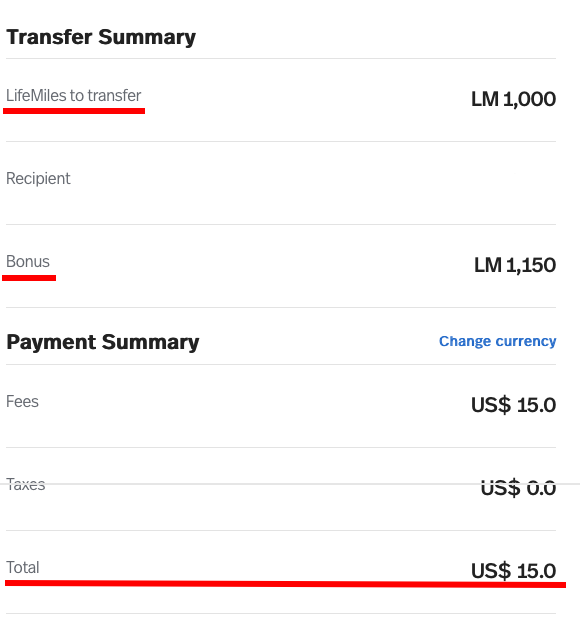Click the red underline under LifeMiles to transfer
Screen dimensions: 580x621
[74, 111]
